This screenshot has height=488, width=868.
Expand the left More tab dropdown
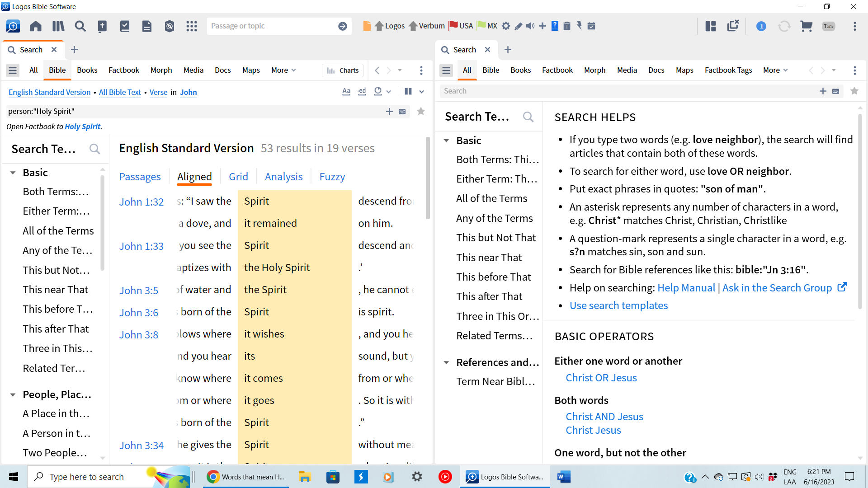(283, 70)
